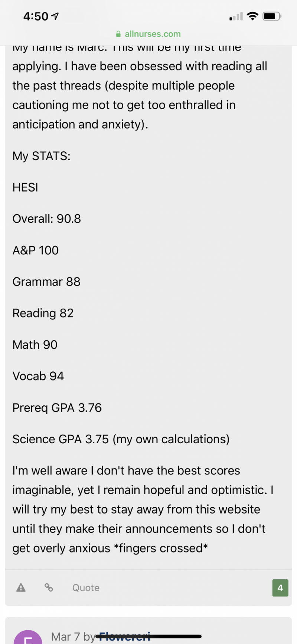The width and height of the screenshot is (297, 644).
Task: Tap the 4:50 clock in status bar
Action: pos(36,16)
